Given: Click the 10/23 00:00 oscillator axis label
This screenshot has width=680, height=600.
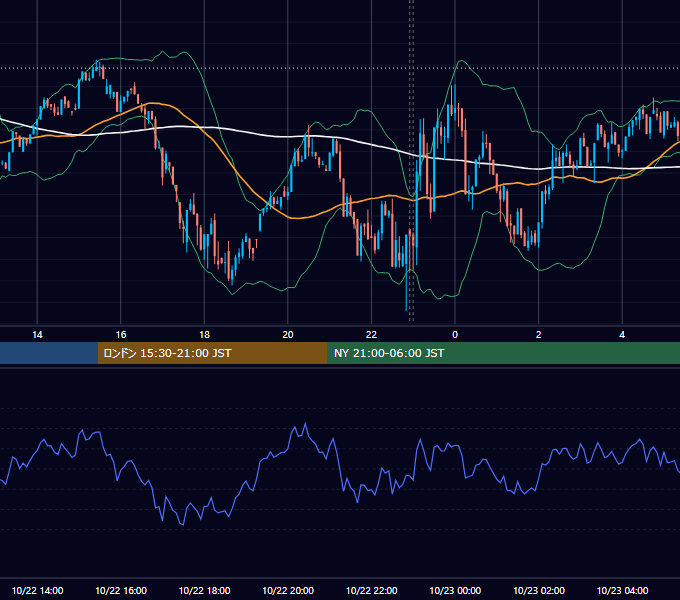Looking at the screenshot, I should point(455,590).
